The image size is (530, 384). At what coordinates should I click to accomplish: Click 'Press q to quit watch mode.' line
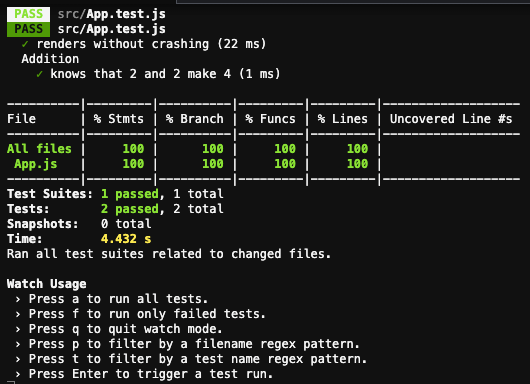pos(126,329)
